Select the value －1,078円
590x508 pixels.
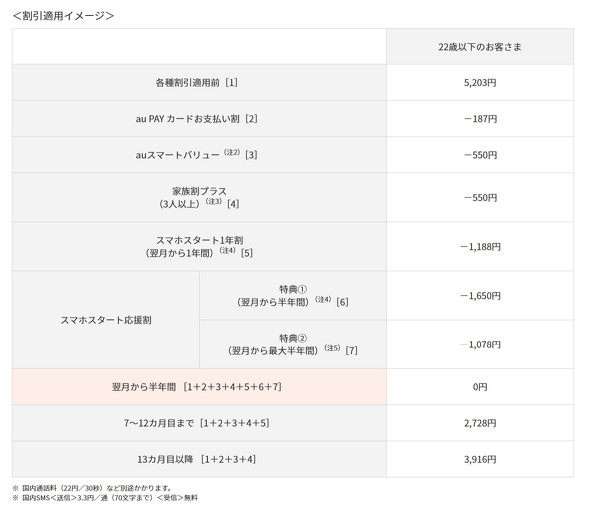(x=480, y=344)
